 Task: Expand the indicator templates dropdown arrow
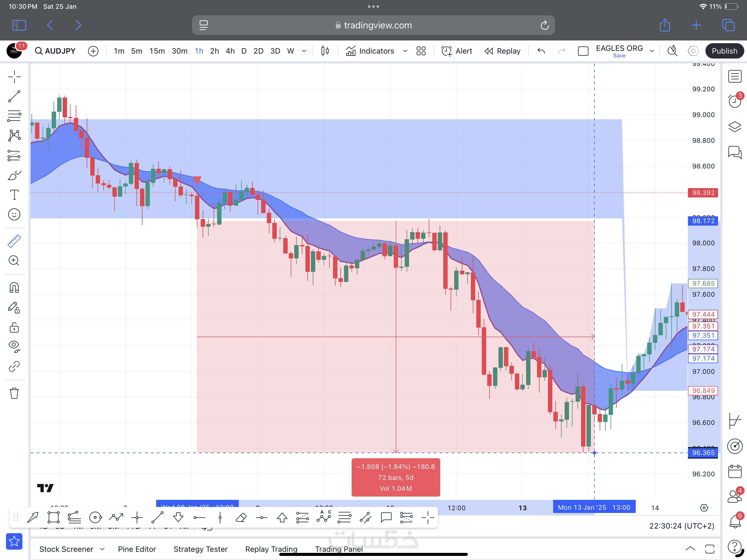[x=405, y=51]
